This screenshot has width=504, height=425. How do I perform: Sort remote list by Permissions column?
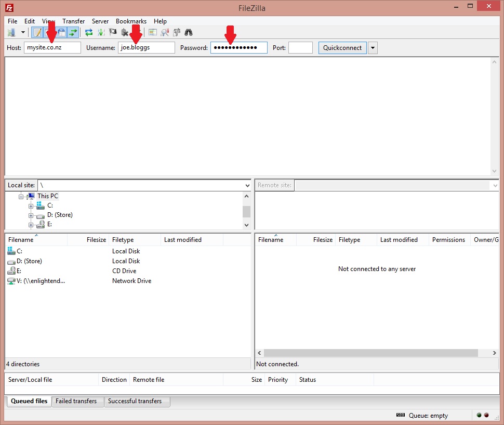point(449,240)
